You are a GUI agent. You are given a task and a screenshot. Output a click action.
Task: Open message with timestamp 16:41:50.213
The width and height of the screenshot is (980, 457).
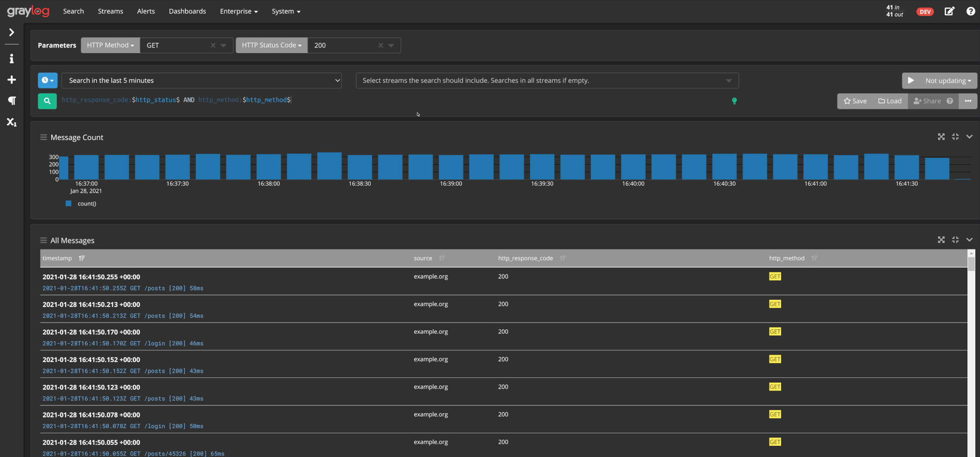[x=91, y=304]
